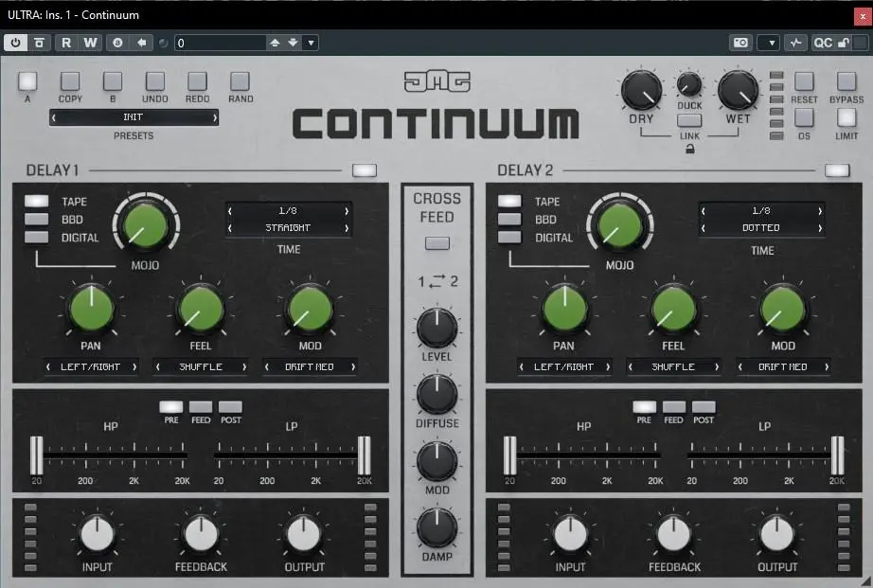This screenshot has width=873, height=588.
Task: Click the WET knob
Action: [738, 90]
